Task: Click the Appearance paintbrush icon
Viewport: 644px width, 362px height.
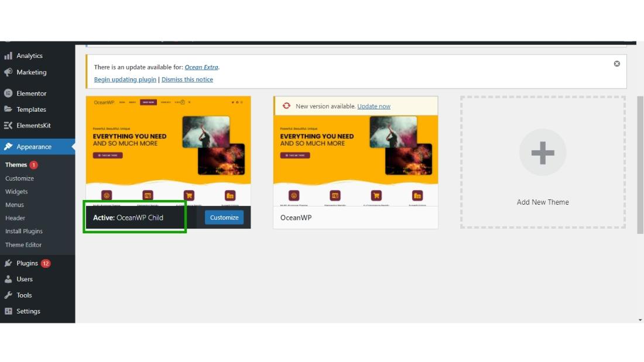Action: tap(8, 147)
